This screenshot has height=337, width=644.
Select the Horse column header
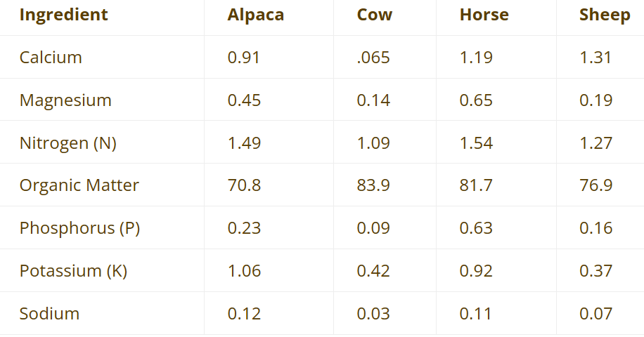tap(484, 15)
